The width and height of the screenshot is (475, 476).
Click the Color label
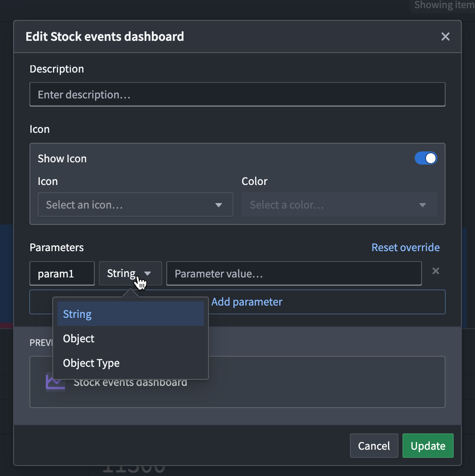[x=254, y=181]
